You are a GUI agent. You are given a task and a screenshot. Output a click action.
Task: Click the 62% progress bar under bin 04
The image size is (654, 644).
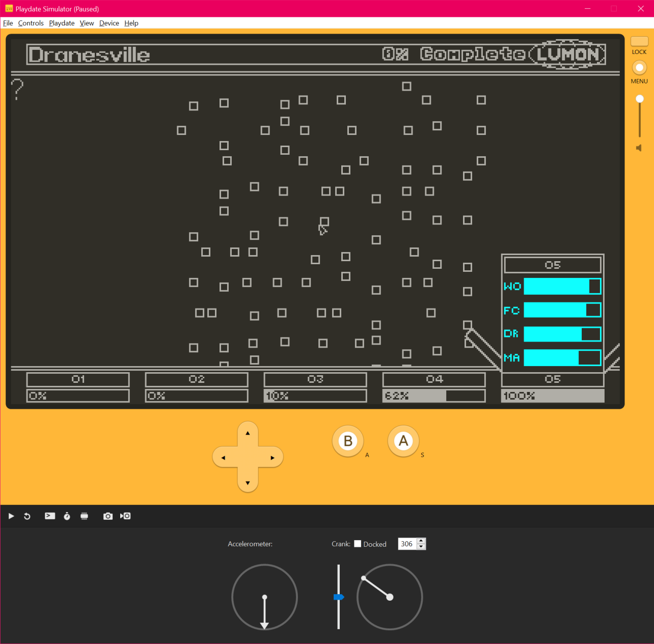(434, 396)
